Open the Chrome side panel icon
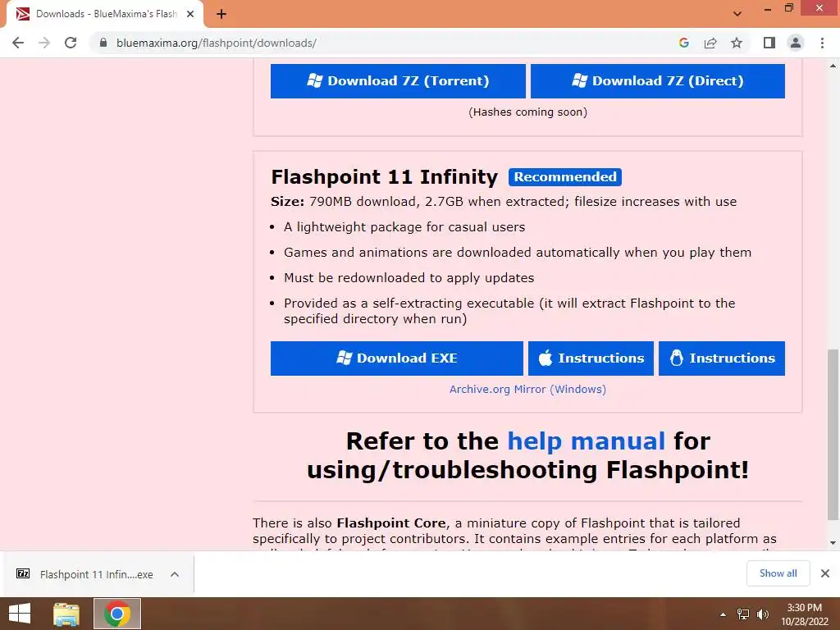Screen dimensions: 840x630 (769, 43)
